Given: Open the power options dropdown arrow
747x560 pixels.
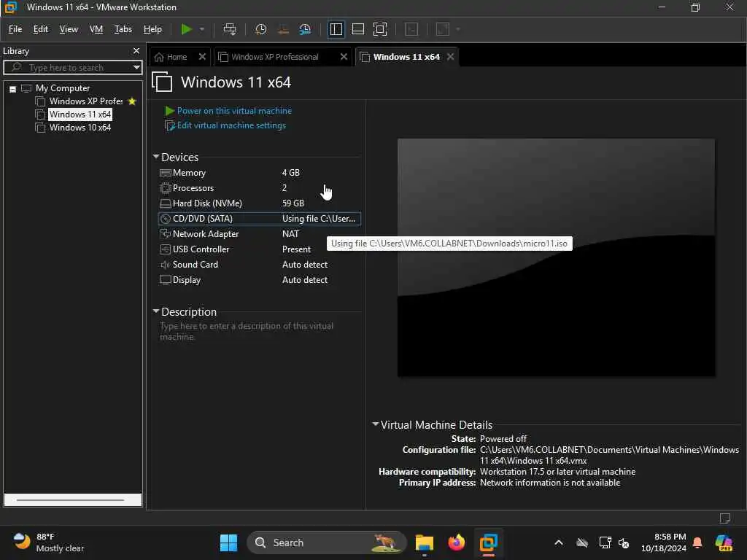Looking at the screenshot, I should click(x=202, y=29).
